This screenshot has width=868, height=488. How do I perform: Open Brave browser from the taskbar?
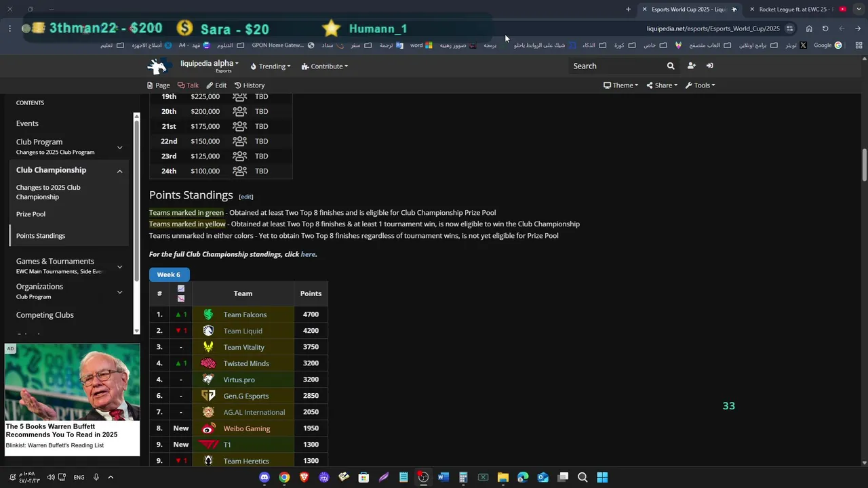point(304,477)
